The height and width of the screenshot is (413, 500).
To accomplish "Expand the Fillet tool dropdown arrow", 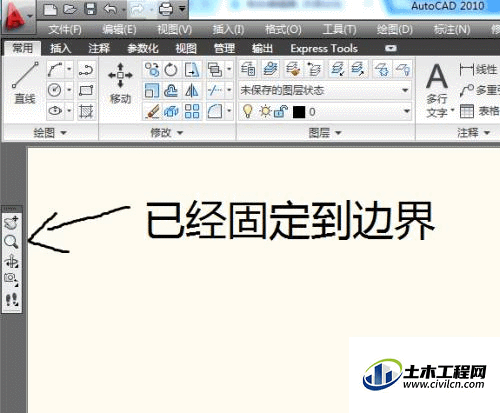I will click(x=229, y=111).
